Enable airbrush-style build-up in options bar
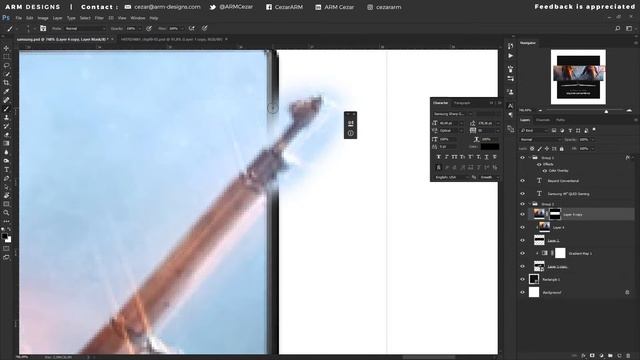The width and height of the screenshot is (640, 360). click(191, 28)
